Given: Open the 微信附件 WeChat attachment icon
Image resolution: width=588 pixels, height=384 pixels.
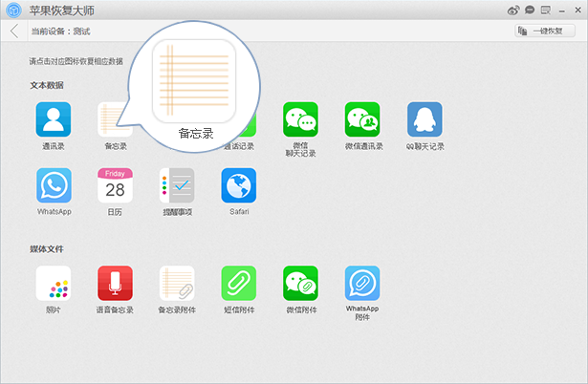Looking at the screenshot, I should point(300,283).
